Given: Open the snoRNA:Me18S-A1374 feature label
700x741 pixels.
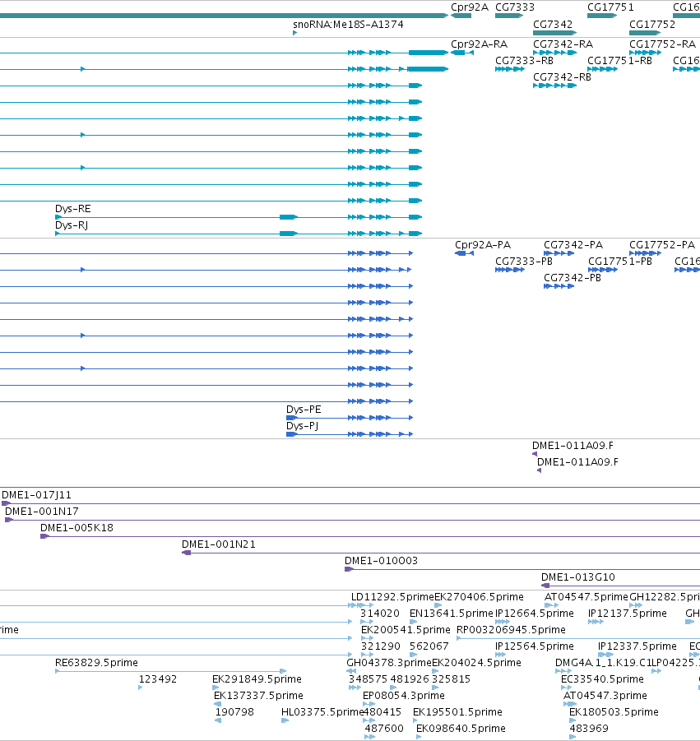Looking at the screenshot, I should coord(348,24).
